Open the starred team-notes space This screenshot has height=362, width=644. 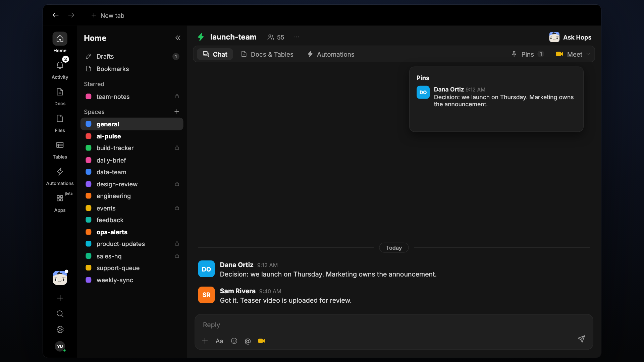[x=132, y=97]
